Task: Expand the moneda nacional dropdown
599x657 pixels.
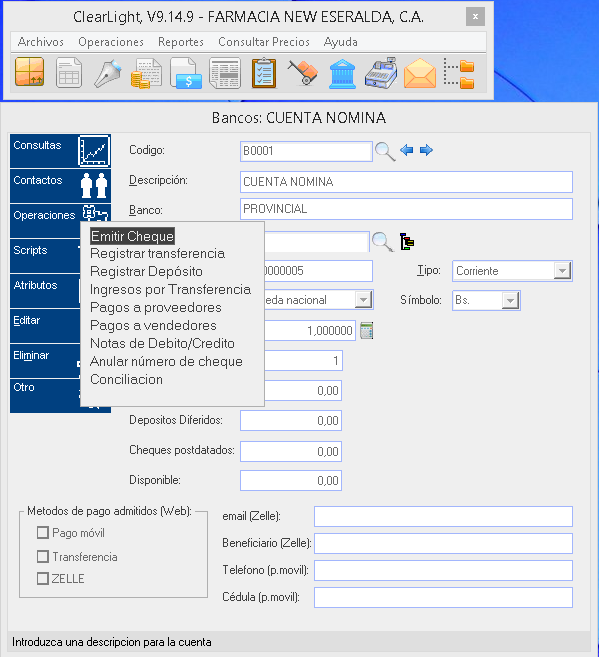Action: click(363, 300)
